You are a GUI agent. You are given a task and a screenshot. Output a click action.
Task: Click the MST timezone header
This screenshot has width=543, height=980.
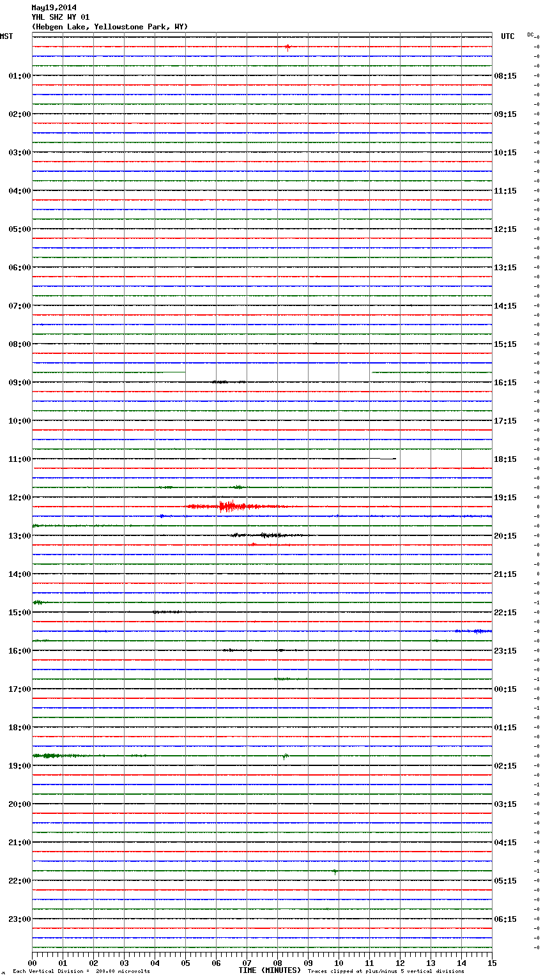[6, 36]
